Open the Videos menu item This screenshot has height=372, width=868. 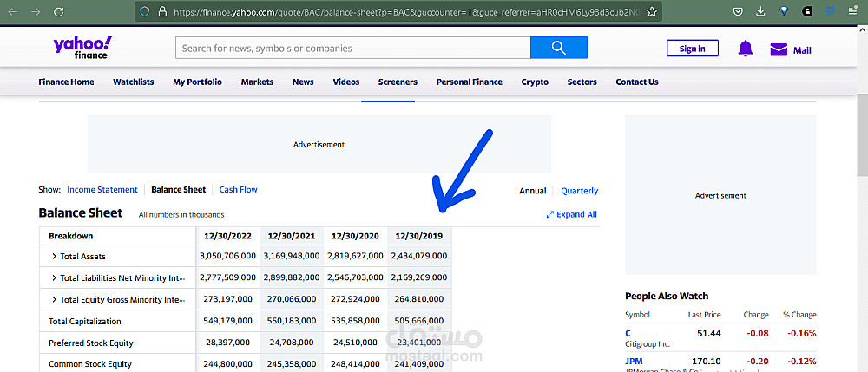click(x=346, y=82)
